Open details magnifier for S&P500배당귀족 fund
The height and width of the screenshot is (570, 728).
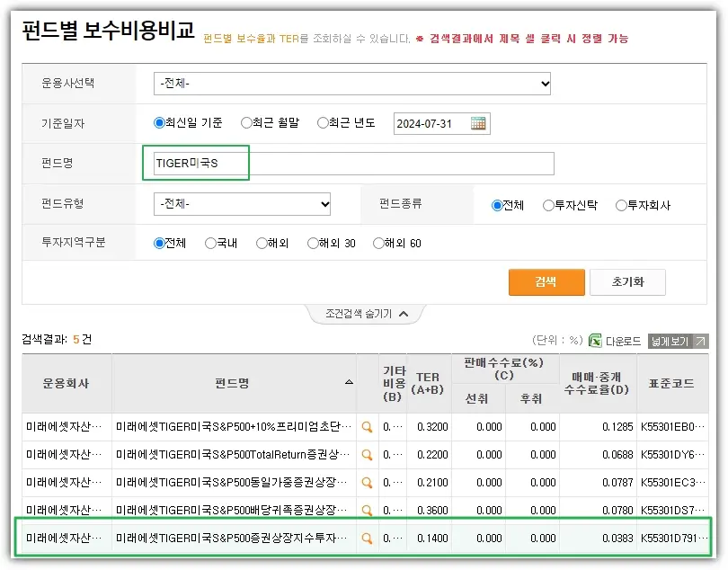(367, 511)
